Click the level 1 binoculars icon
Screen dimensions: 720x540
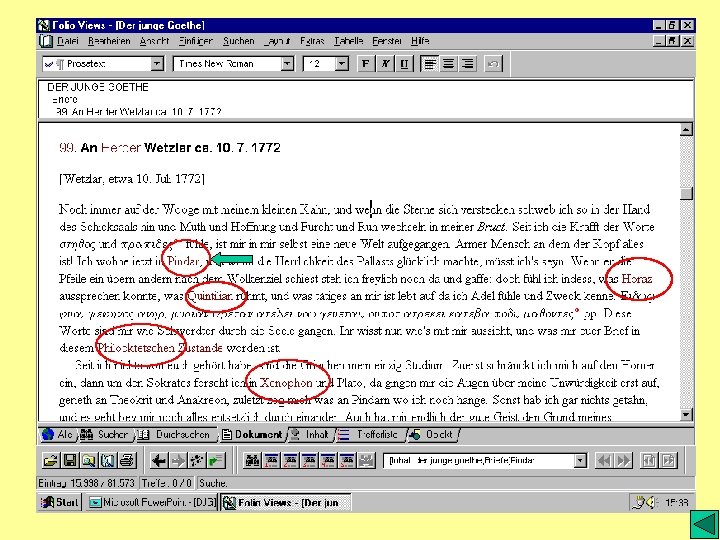click(x=271, y=460)
